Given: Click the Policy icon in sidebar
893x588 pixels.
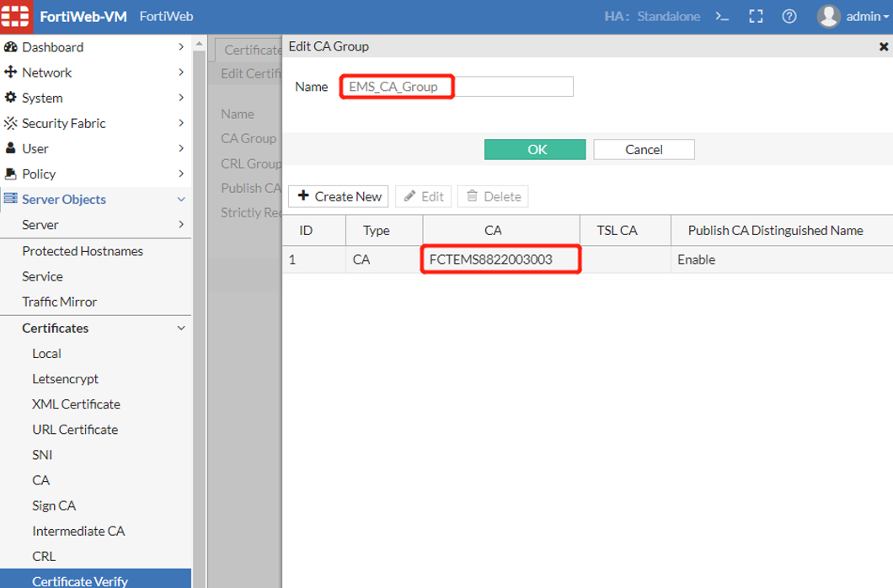Looking at the screenshot, I should coord(10,174).
